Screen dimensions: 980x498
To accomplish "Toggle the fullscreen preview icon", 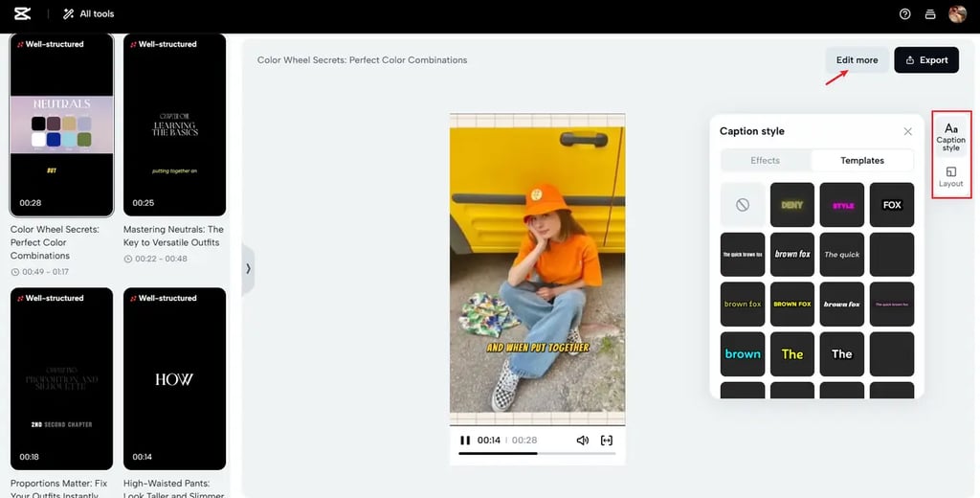I will point(606,441).
